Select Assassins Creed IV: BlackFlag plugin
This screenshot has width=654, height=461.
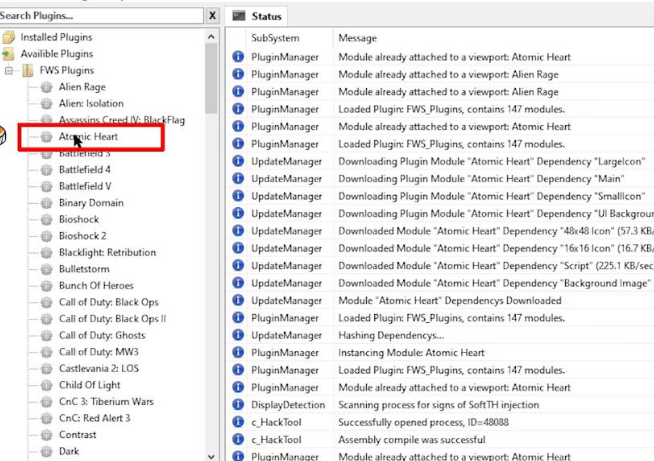[x=122, y=120]
